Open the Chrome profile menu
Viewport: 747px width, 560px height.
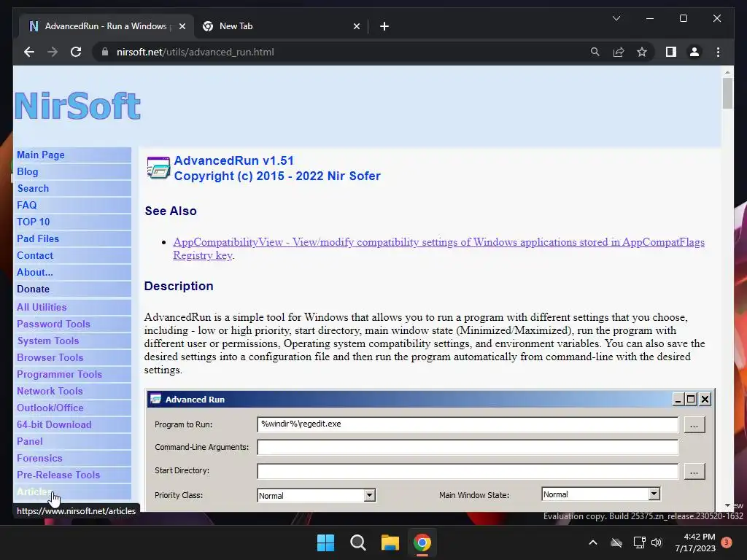(x=694, y=52)
